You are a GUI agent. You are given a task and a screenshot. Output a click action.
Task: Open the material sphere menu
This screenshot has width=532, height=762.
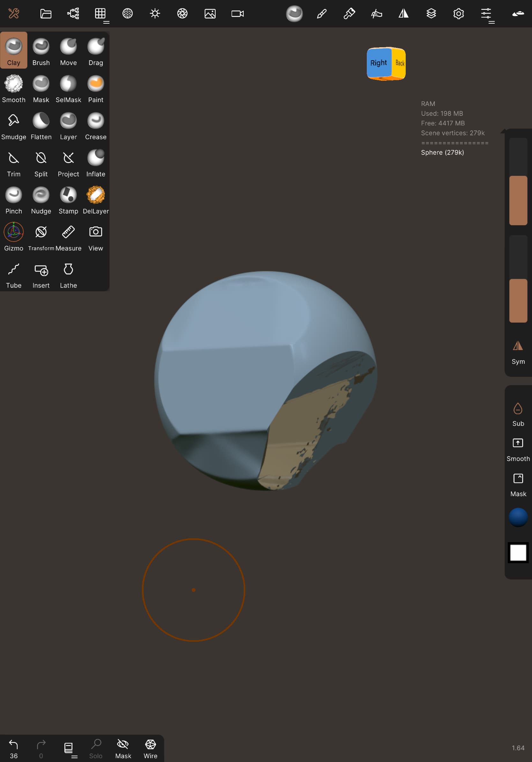(x=128, y=14)
